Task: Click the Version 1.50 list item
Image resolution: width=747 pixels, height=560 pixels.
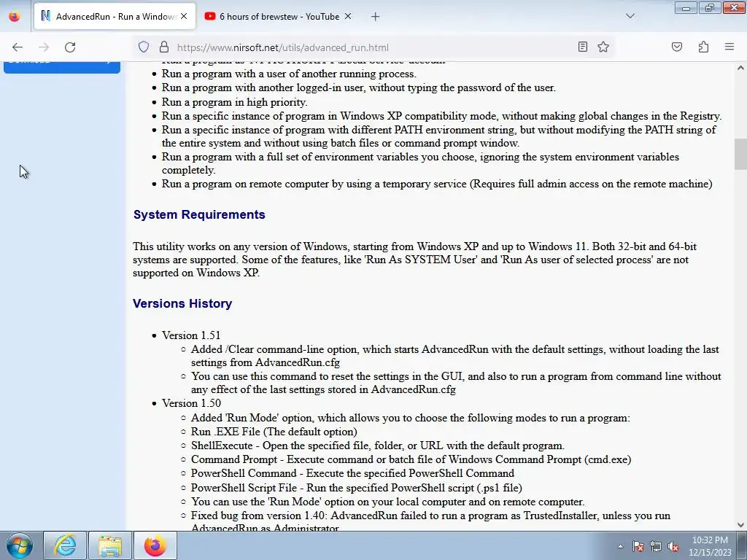Action: pyautogui.click(x=191, y=403)
